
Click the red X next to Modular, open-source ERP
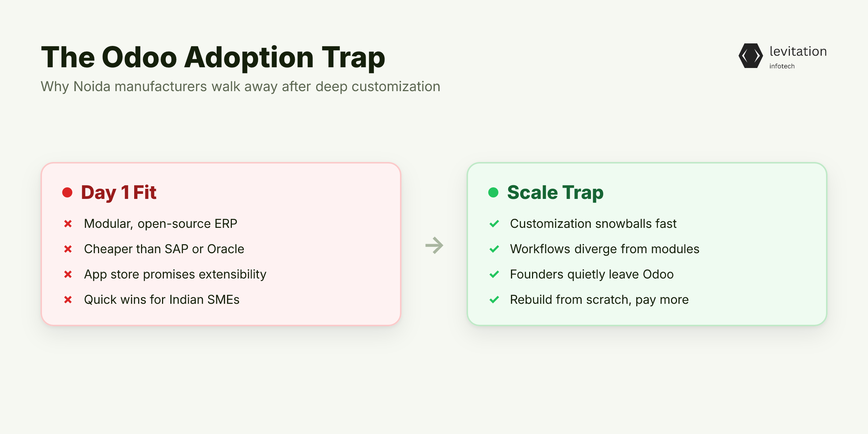click(68, 224)
